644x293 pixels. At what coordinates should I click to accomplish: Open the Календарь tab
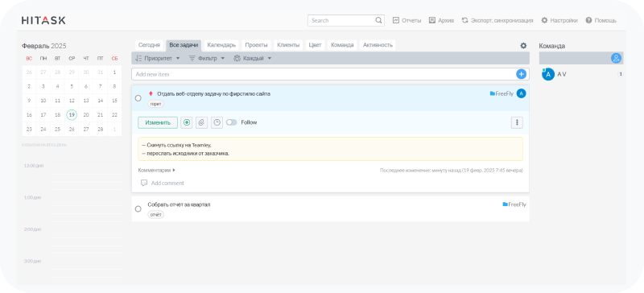tap(221, 45)
